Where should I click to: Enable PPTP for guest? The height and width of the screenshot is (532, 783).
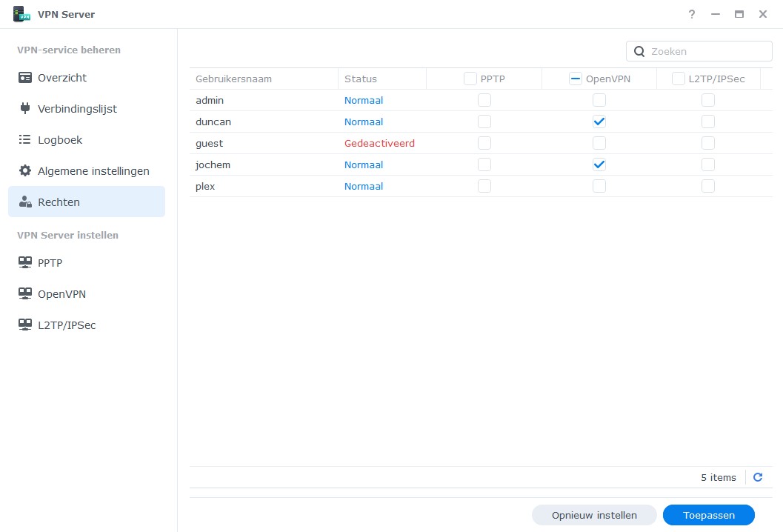(484, 143)
